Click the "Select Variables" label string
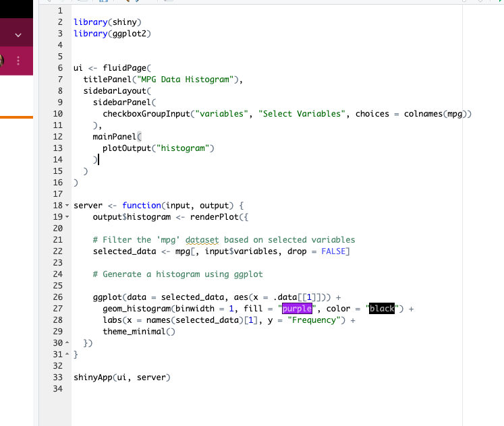This screenshot has height=426, width=504. pyautogui.click(x=302, y=114)
